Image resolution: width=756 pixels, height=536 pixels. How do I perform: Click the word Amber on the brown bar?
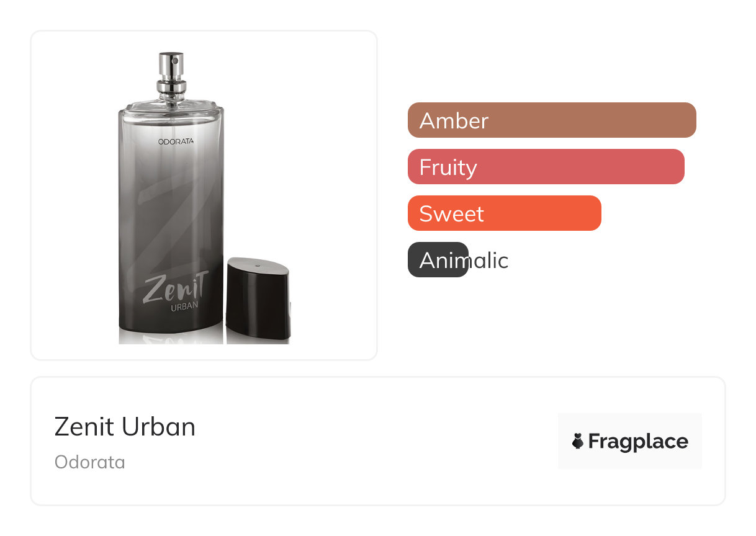(x=454, y=120)
